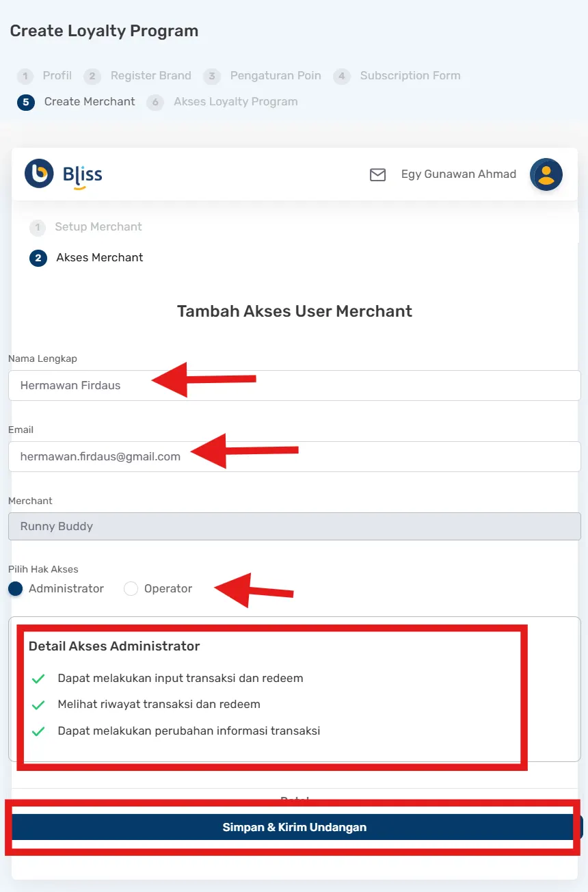This screenshot has height=892, width=588.
Task: Click the Egy Gunawan Ahmad username
Action: coord(458,174)
